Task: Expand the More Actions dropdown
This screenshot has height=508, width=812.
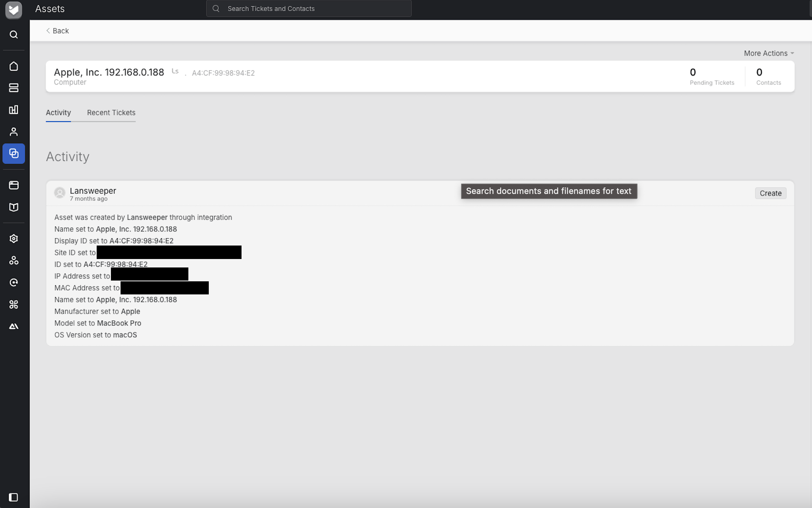Action: [769, 53]
